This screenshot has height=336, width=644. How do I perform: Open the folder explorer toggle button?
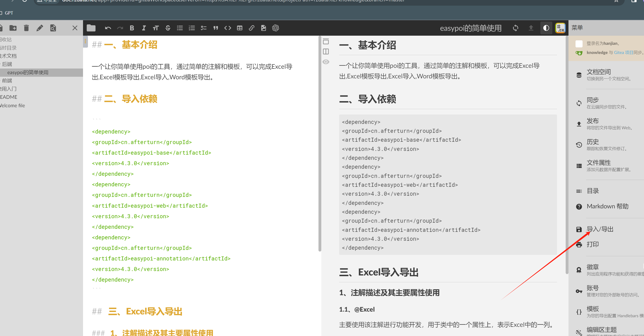coord(91,28)
